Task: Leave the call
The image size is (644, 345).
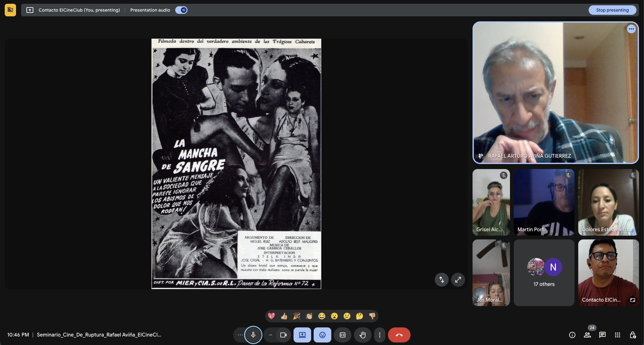Action: tap(399, 335)
